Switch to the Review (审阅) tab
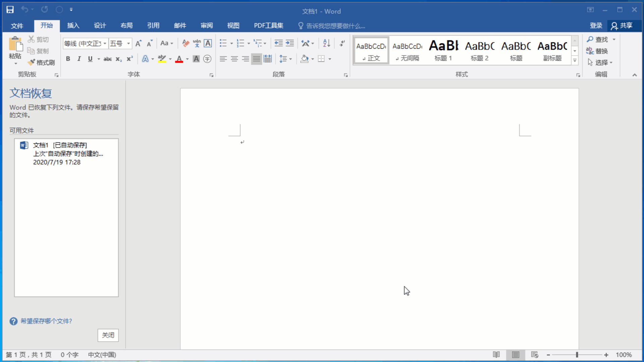Screen dimensions: 644x362 pyautogui.click(x=207, y=25)
